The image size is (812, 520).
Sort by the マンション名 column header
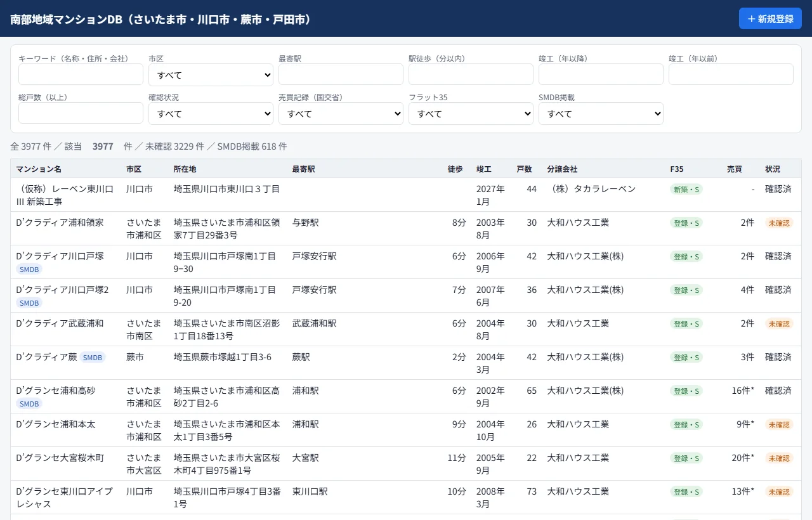[x=39, y=169]
